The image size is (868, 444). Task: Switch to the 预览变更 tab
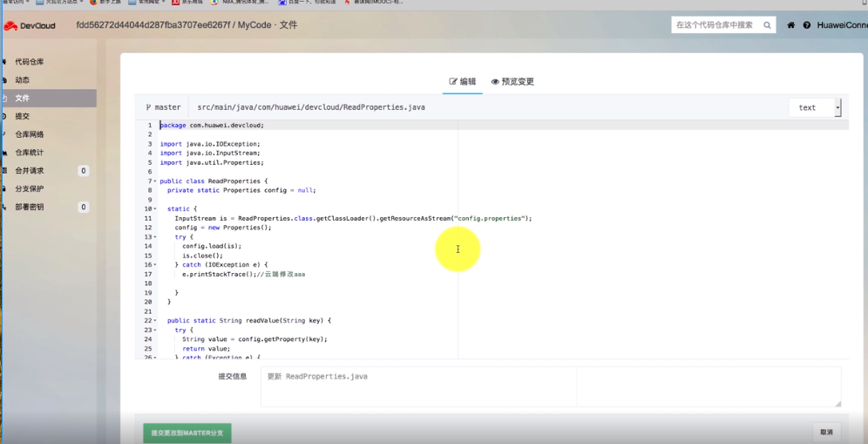click(512, 81)
